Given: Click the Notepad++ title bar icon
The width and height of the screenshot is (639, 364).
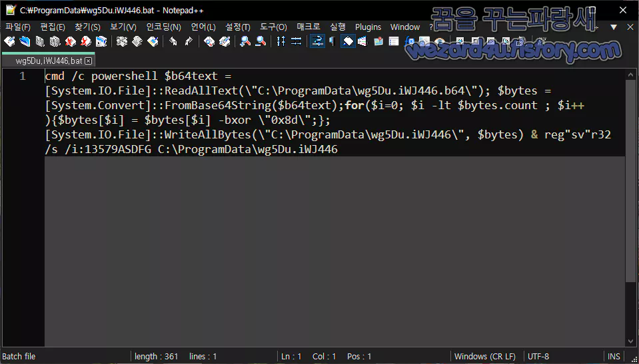Looking at the screenshot, I should (x=11, y=10).
